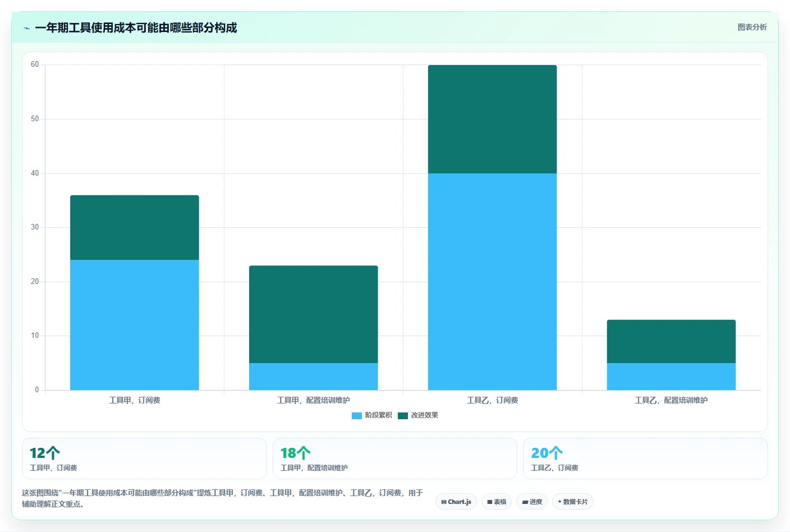Click the y-axis value 20
Screen dimensions: 790x532
click(35, 282)
